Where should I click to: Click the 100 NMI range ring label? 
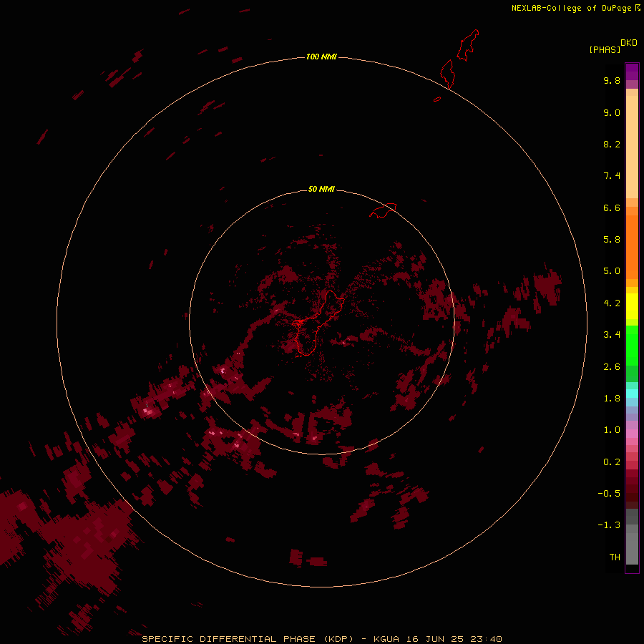[321, 57]
